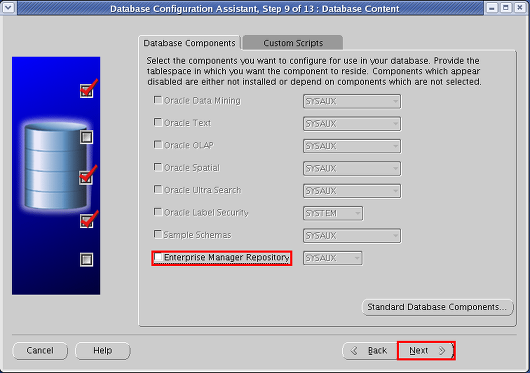Image resolution: width=530 pixels, height=373 pixels.
Task: Switch to the Database Components tab
Action: click(x=189, y=43)
